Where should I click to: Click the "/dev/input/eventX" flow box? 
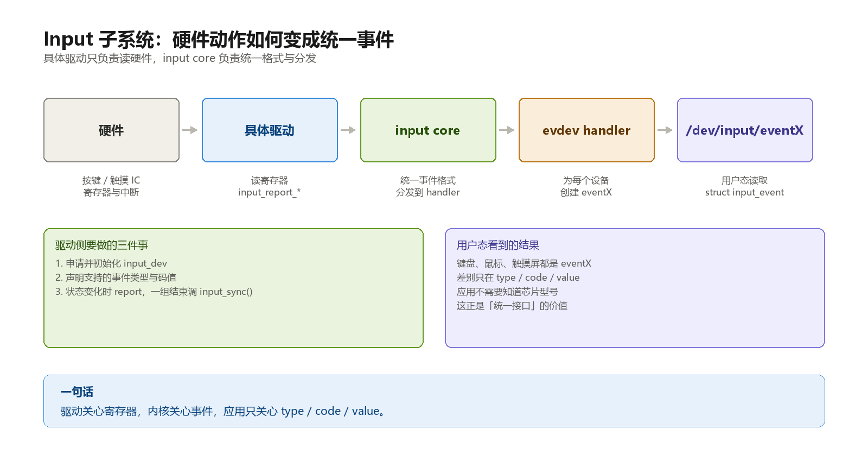click(745, 130)
